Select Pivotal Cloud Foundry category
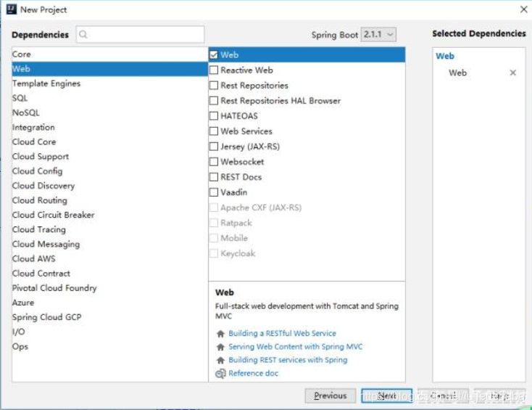This screenshot has height=410, width=532. [x=110, y=288]
